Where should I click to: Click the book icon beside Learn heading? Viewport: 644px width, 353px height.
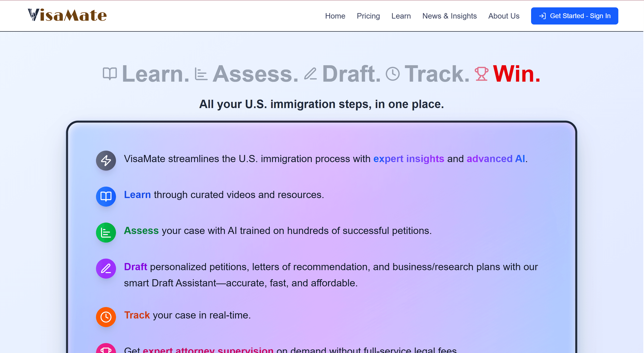(110, 74)
